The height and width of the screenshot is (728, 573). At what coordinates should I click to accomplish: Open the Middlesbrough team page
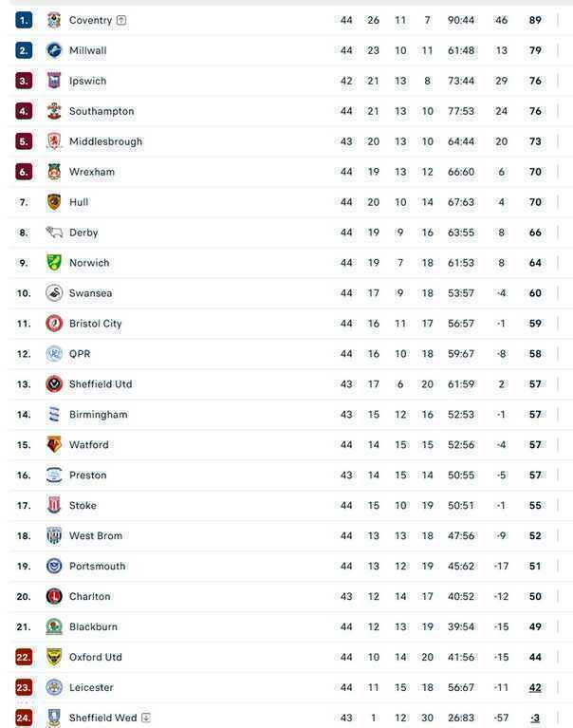click(105, 141)
